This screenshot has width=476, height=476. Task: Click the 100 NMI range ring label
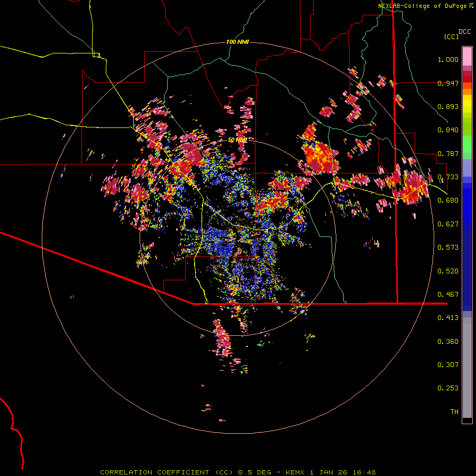[237, 42]
